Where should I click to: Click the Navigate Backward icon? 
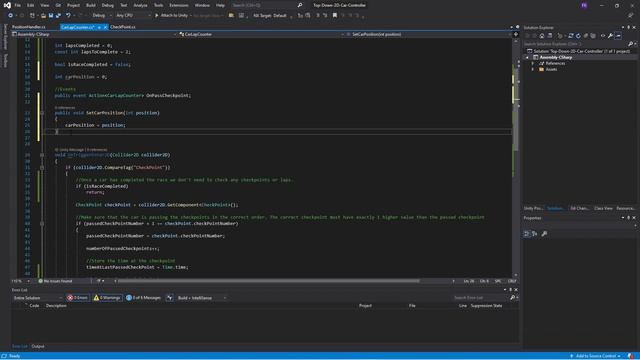pyautogui.click(x=11, y=16)
